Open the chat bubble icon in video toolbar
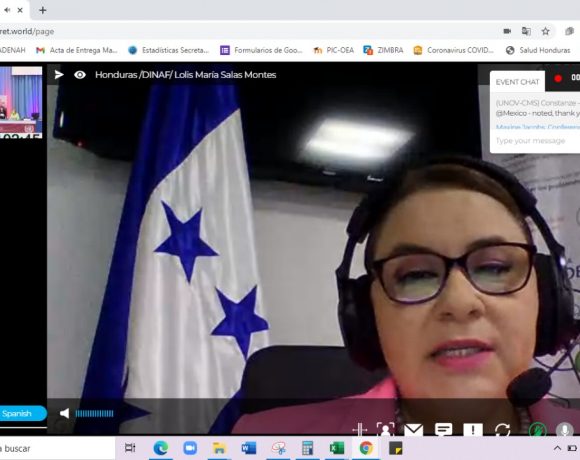The image size is (580, 460). click(x=443, y=429)
